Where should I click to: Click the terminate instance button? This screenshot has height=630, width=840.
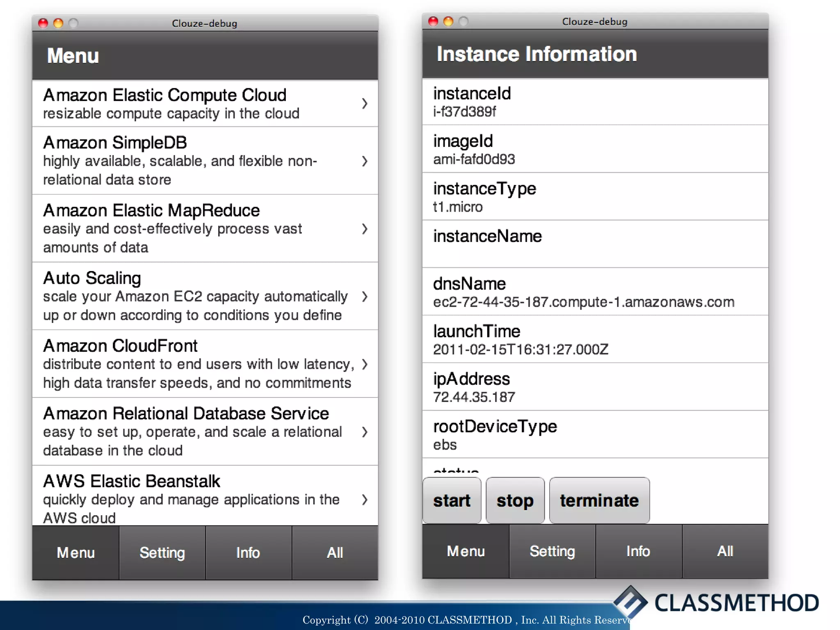[599, 500]
